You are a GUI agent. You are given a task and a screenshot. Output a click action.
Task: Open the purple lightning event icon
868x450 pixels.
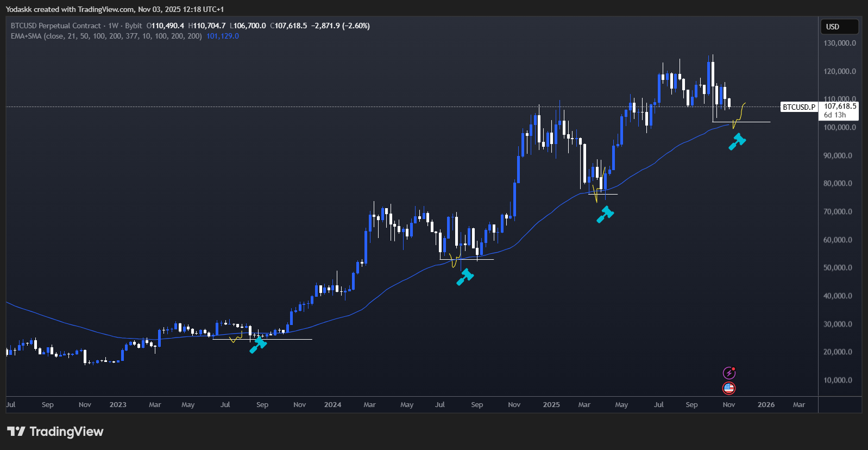[729, 373]
